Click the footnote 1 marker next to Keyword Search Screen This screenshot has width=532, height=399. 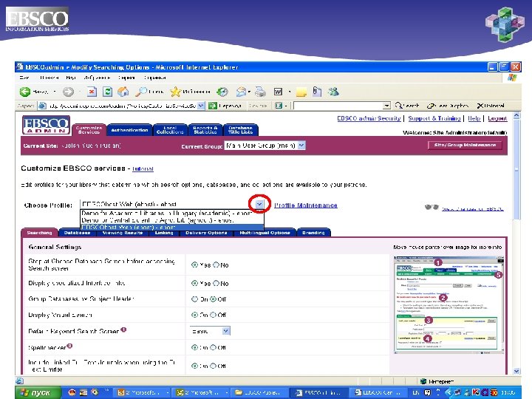tap(123, 330)
